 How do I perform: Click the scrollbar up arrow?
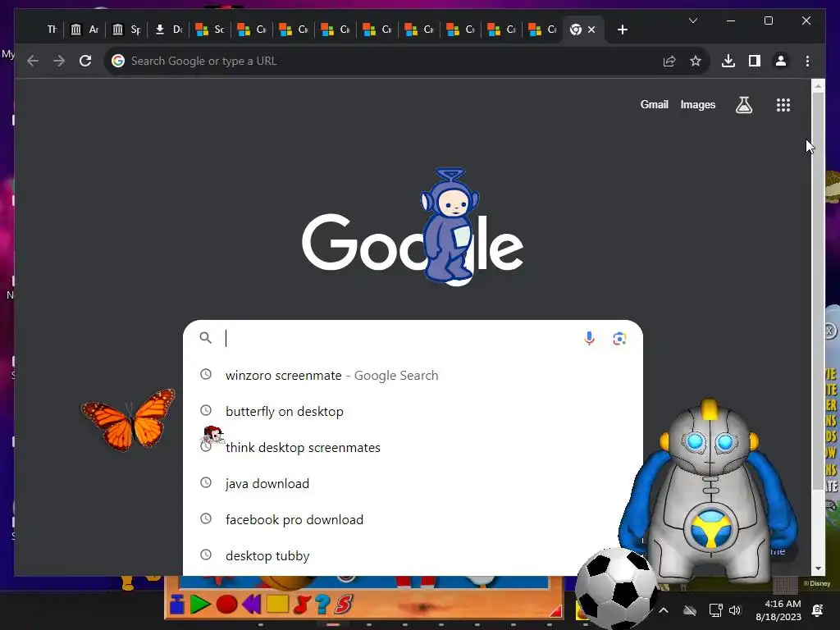[818, 85]
